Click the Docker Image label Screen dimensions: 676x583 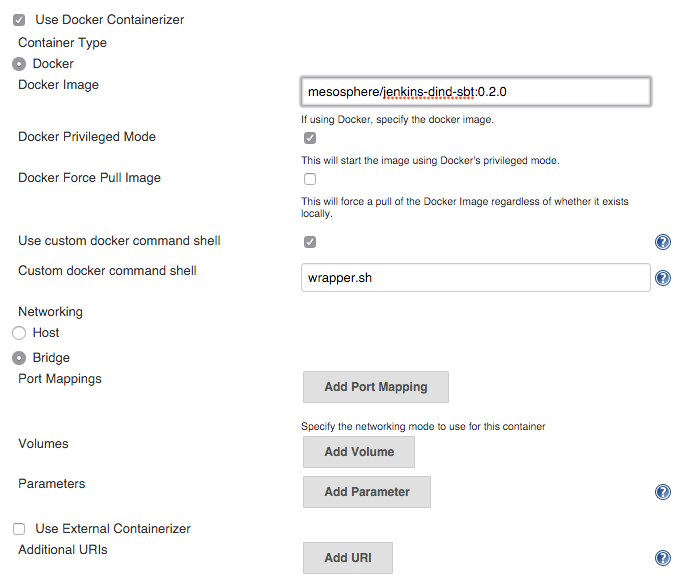[58, 85]
